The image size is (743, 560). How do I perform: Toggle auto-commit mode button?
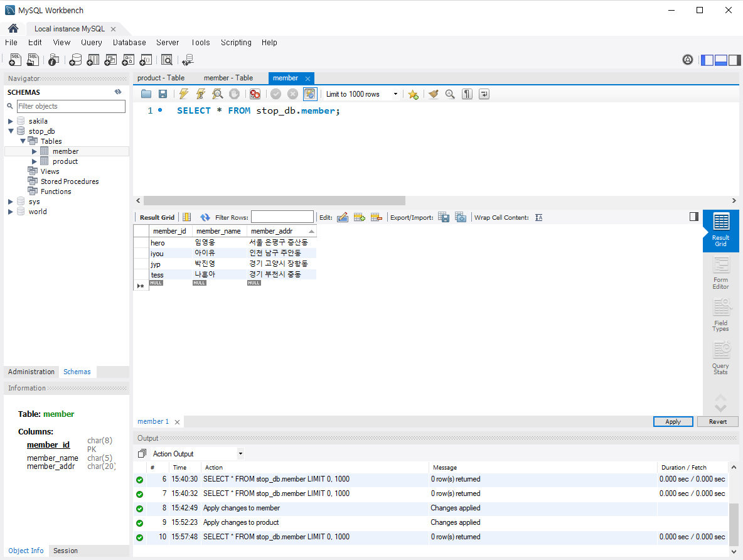coord(310,94)
